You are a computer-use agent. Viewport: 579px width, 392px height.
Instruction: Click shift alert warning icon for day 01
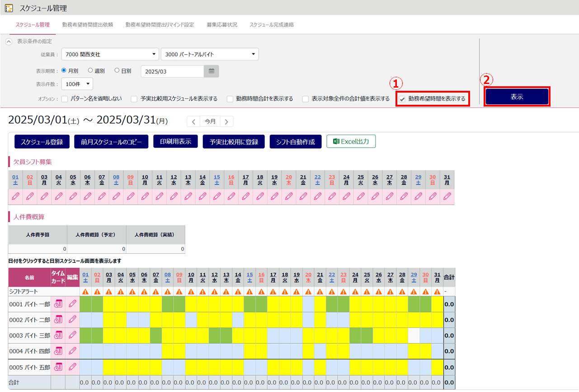coord(85,292)
